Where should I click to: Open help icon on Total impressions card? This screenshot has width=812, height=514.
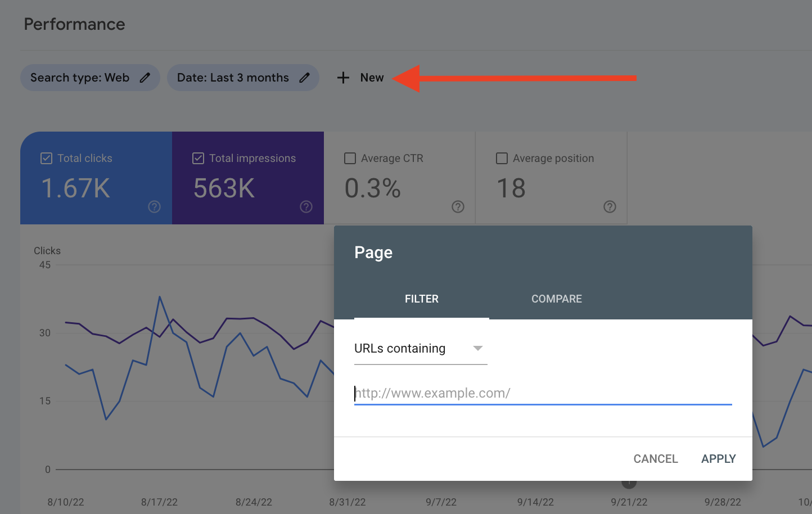[306, 207]
